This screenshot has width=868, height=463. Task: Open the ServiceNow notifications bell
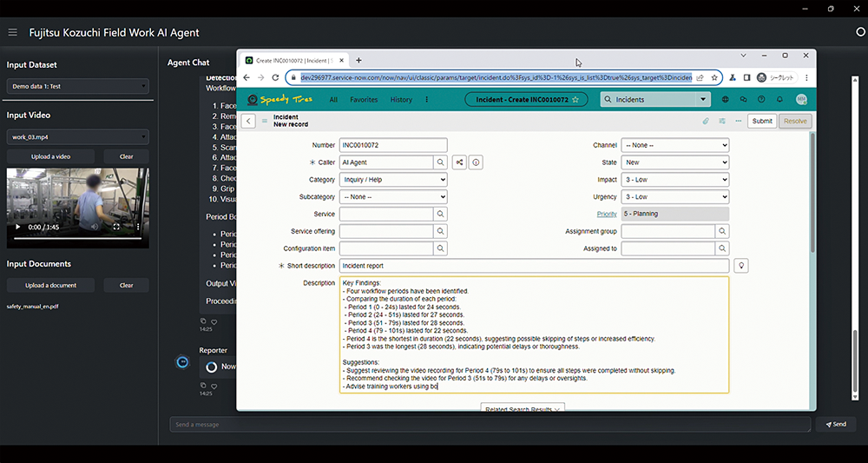pyautogui.click(x=779, y=100)
